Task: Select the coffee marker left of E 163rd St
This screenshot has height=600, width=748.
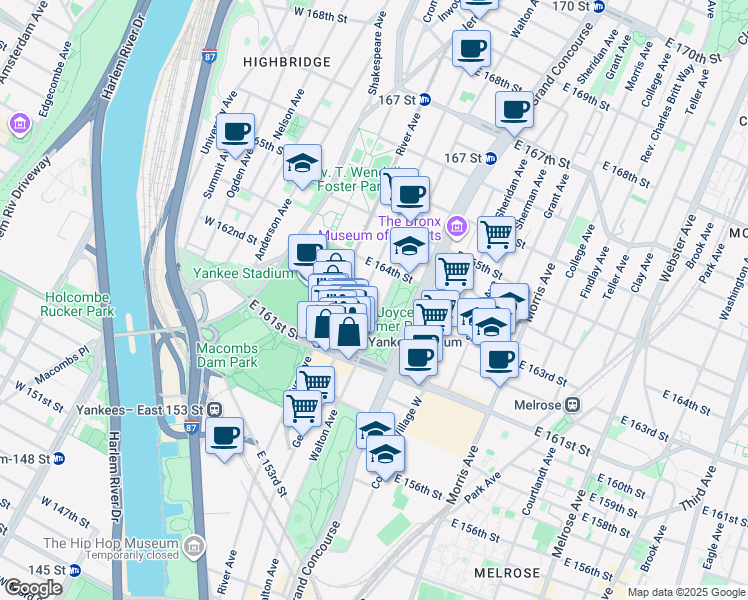Action: 499,361
